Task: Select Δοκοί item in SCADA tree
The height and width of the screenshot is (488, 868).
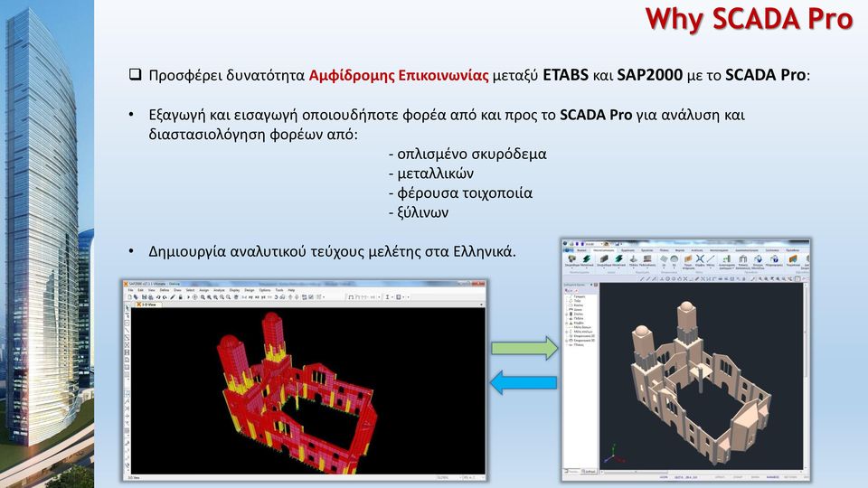Action: [x=578, y=310]
